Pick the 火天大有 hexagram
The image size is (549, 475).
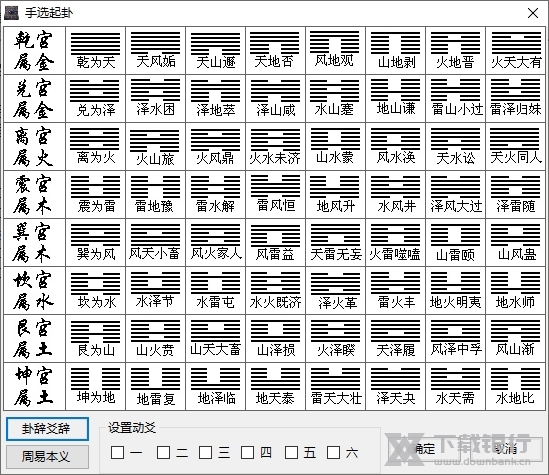point(515,51)
